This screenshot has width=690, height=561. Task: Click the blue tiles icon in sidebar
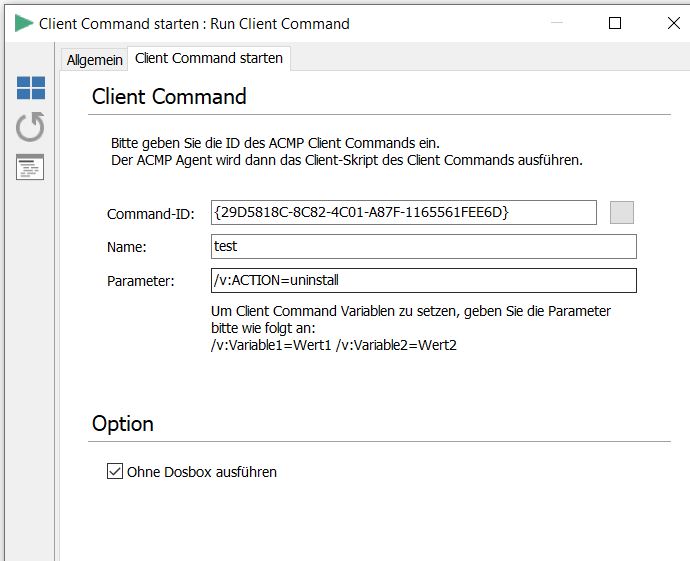tap(31, 88)
